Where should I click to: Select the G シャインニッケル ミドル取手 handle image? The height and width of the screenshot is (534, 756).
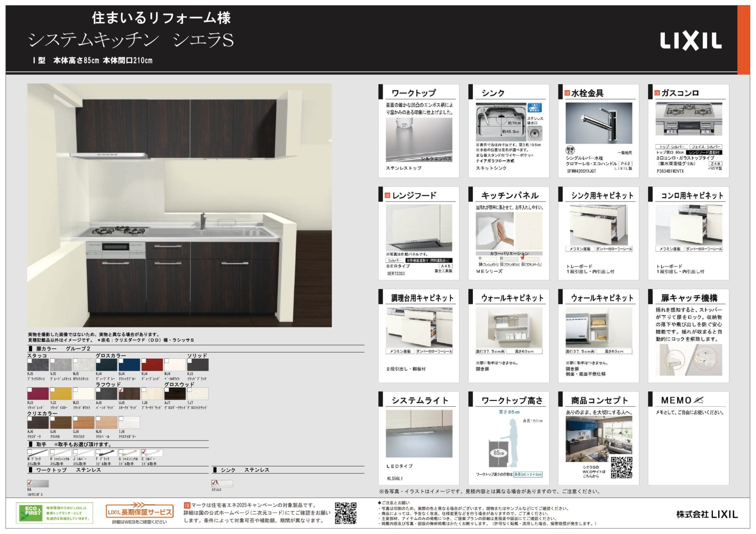(129, 453)
